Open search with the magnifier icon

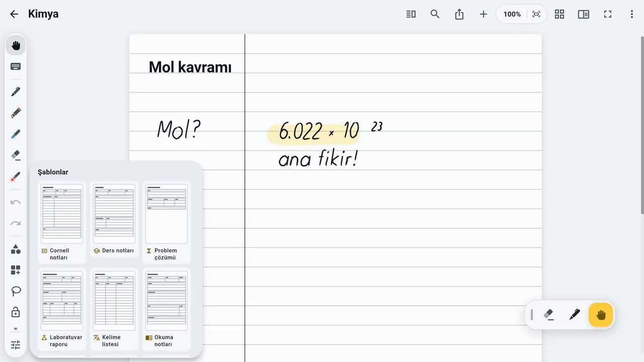coord(435,14)
